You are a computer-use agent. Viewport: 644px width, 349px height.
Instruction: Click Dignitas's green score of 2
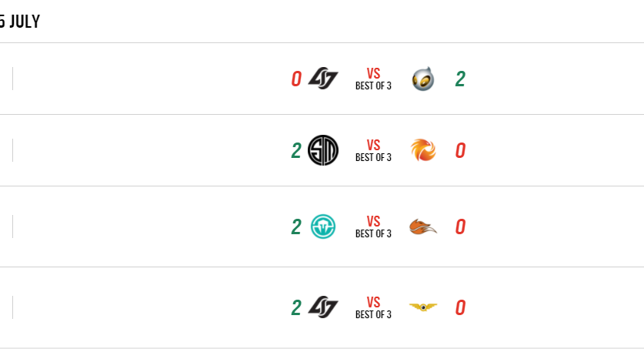pyautogui.click(x=460, y=79)
